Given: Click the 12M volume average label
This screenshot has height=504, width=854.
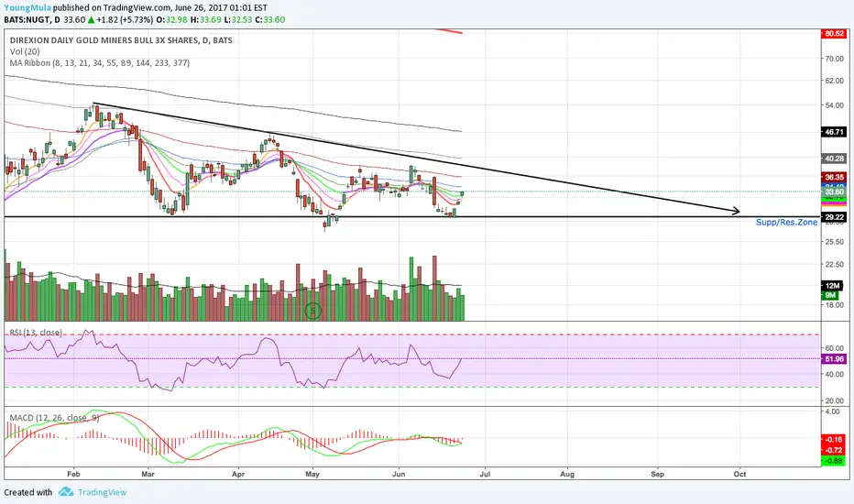Looking at the screenshot, I should (x=832, y=286).
